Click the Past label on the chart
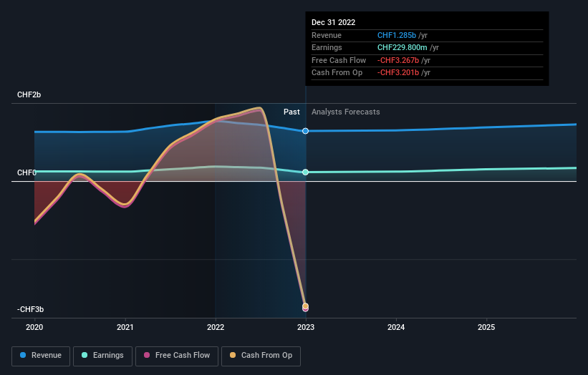The image size is (588, 375). point(291,112)
